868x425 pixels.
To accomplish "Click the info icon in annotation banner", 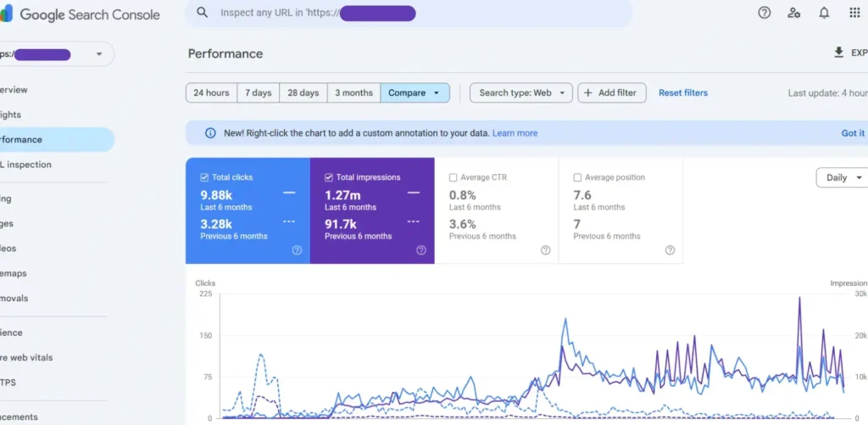I will click(x=210, y=133).
